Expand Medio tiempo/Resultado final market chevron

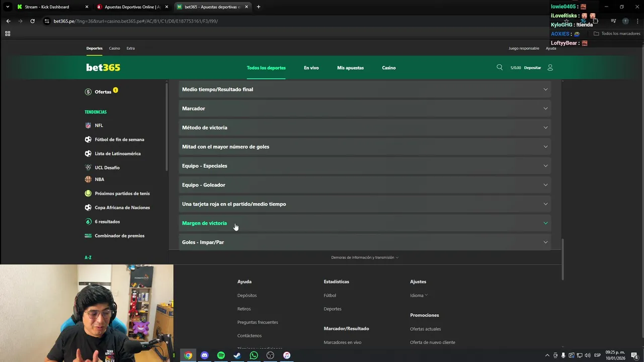click(545, 89)
